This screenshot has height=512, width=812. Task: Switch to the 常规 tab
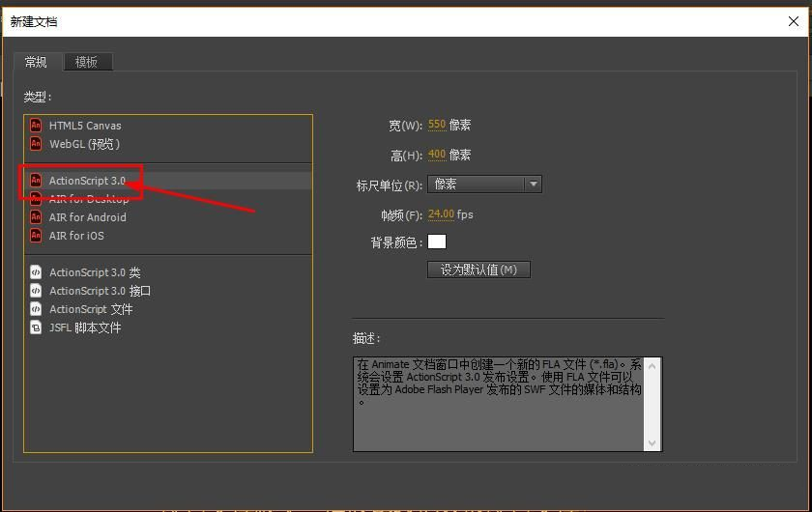36,62
